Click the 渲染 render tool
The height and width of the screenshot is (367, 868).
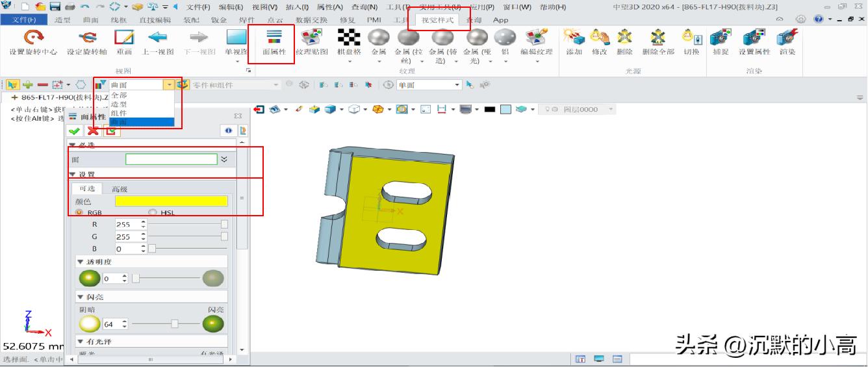[x=787, y=43]
